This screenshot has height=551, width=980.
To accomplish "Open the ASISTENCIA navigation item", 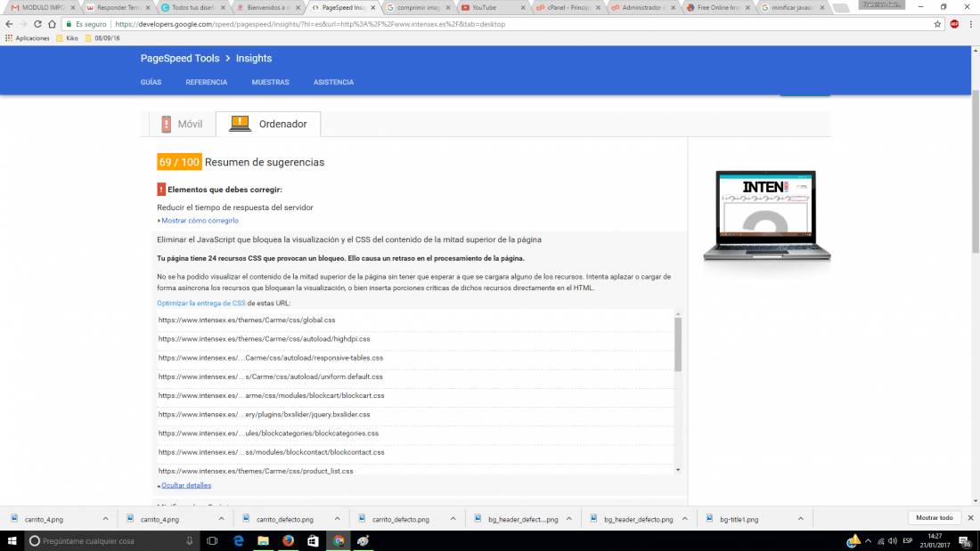I will [x=333, y=83].
